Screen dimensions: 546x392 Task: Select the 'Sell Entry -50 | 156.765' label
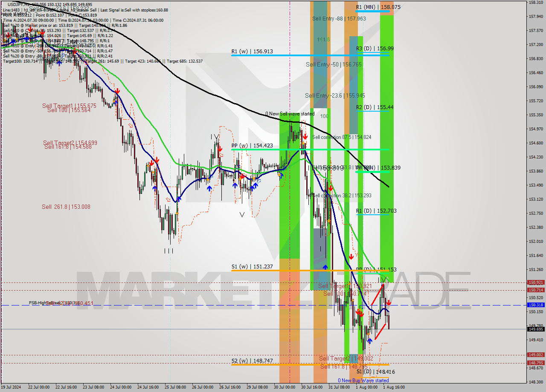[334, 64]
